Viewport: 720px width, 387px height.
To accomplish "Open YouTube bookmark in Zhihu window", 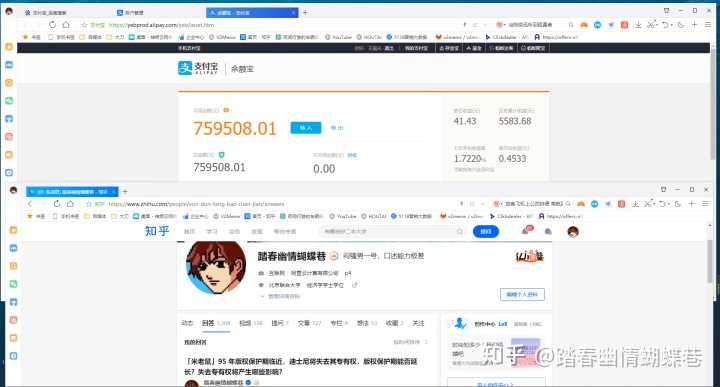I will click(343, 216).
